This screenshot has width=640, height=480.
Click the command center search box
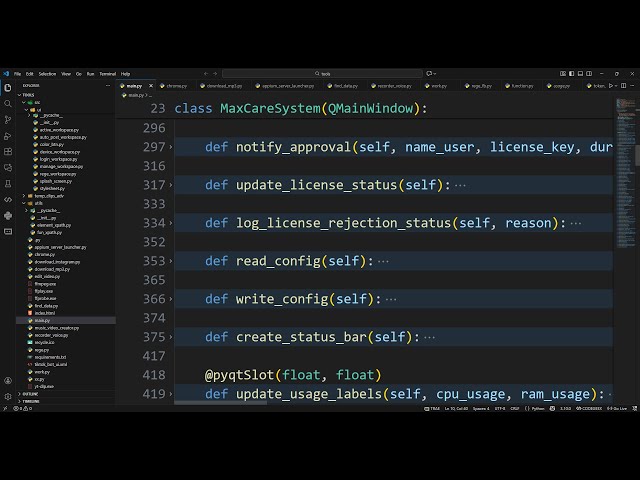[322, 74]
